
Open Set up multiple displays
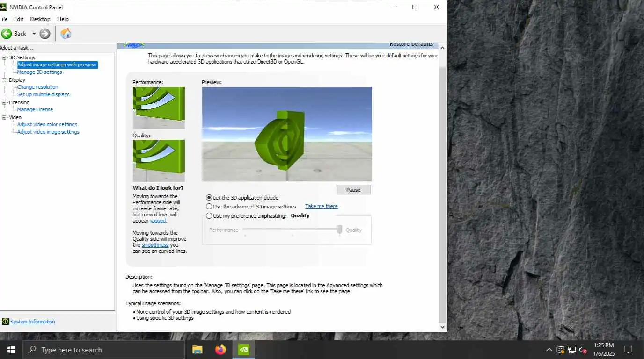tap(44, 94)
